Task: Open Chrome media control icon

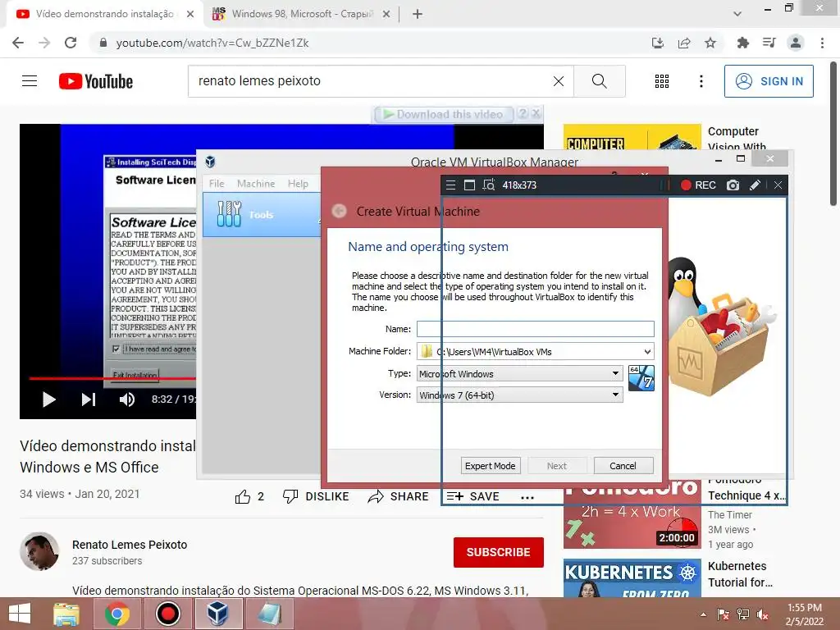Action: [x=769, y=43]
